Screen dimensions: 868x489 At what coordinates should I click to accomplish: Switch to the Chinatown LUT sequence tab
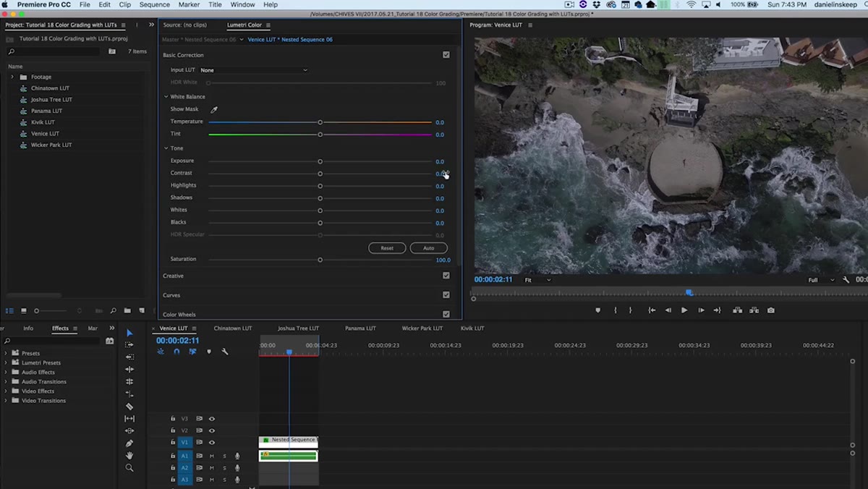(233, 328)
